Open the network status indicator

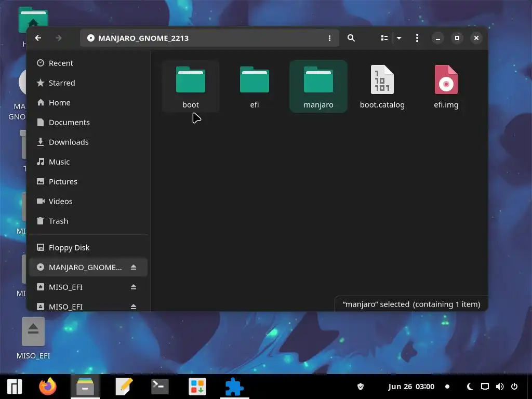[x=485, y=387]
